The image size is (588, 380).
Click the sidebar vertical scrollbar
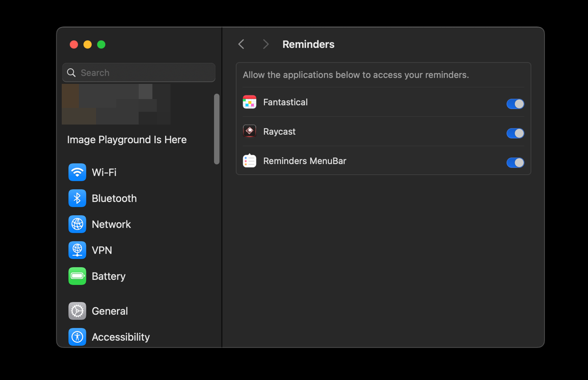point(217,129)
